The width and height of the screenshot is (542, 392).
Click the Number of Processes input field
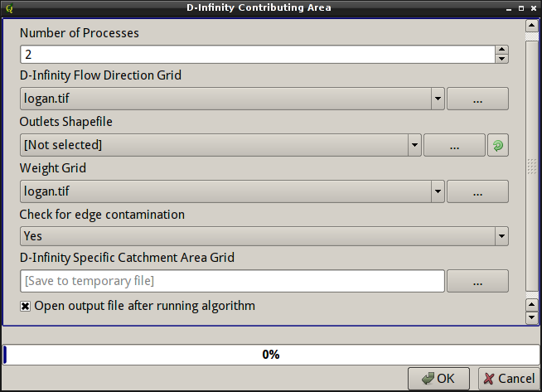pyautogui.click(x=257, y=55)
